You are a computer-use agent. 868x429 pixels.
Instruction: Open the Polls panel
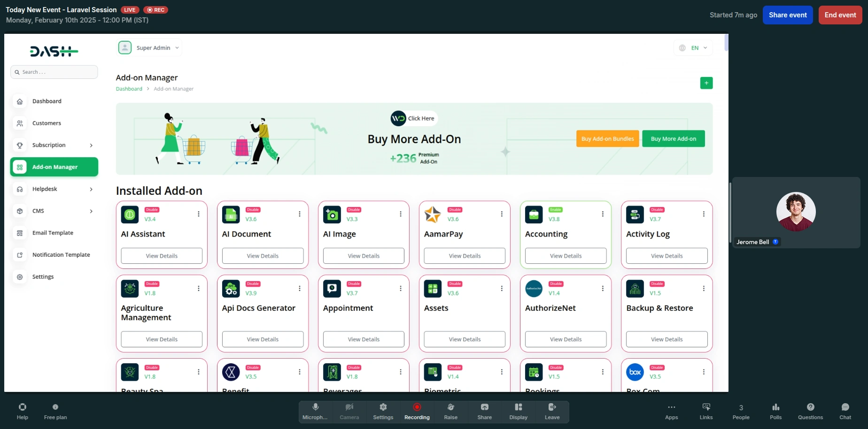tap(775, 411)
